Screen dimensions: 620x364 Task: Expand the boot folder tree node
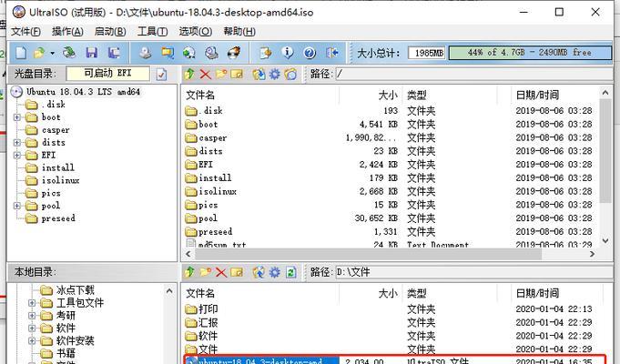tap(17, 117)
